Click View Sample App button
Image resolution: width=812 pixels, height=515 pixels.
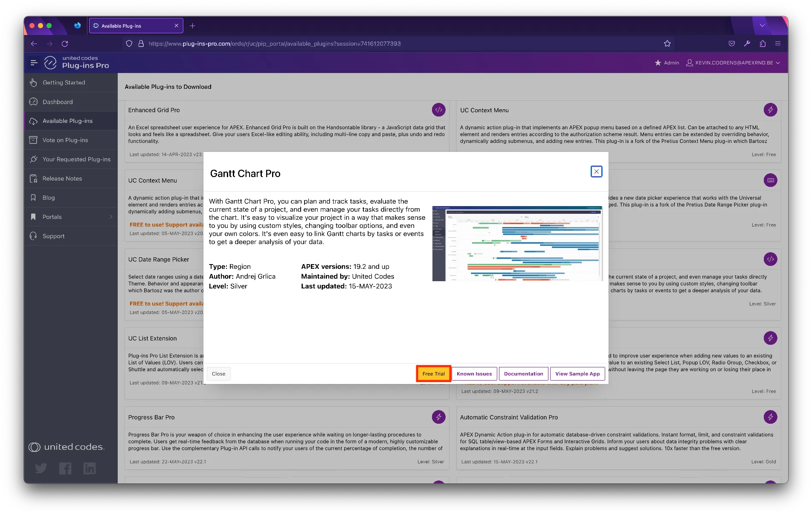click(577, 374)
